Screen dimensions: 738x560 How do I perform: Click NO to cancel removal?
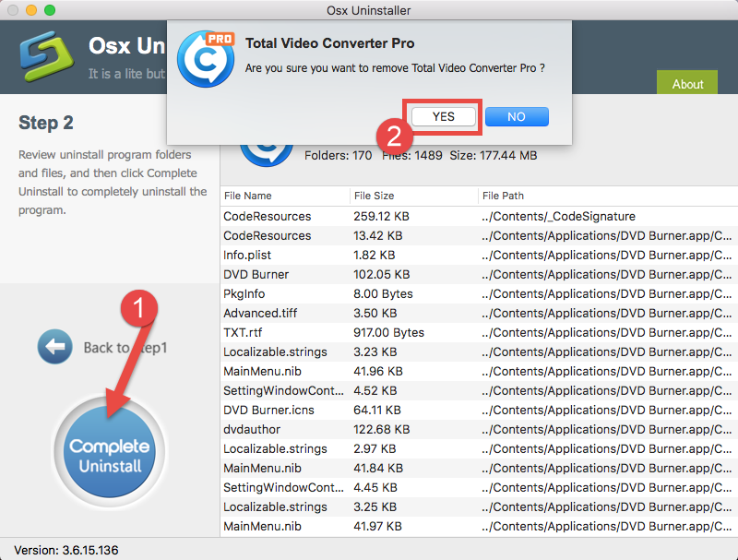point(516,116)
